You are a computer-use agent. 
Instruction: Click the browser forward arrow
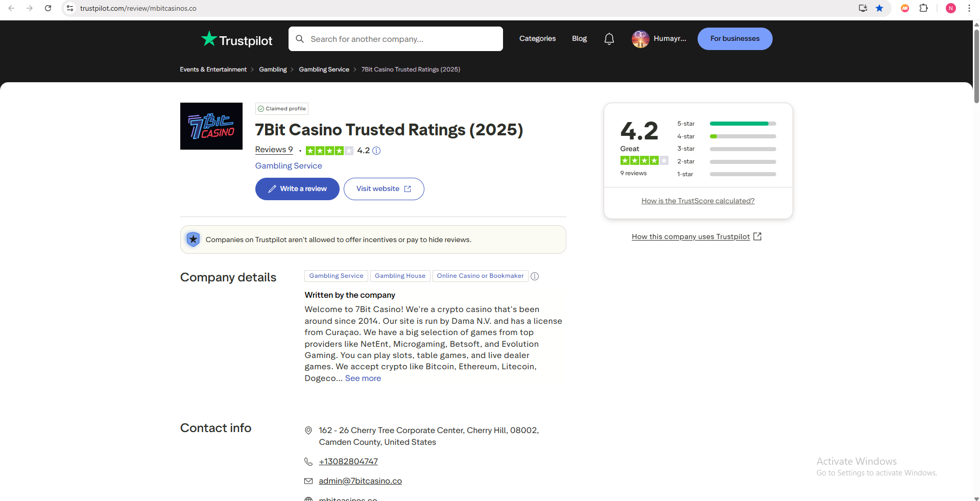(30, 8)
